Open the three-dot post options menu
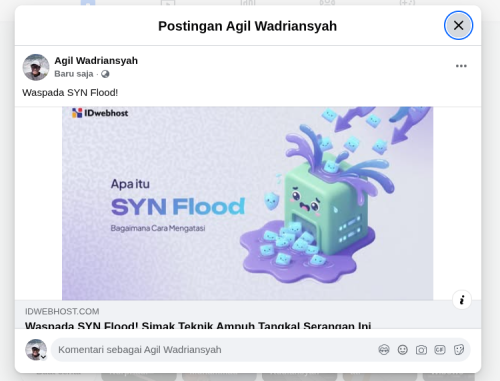Screen dimensions: 500x381 point(461,66)
